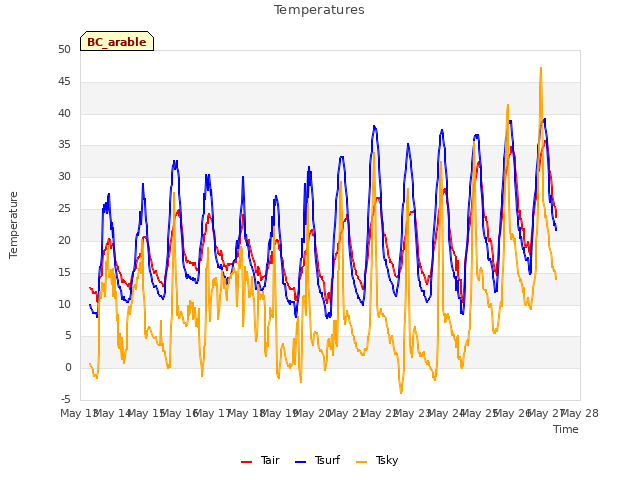Screen dimensions: 640x480
Task: Click the red Tair legend swatch
Action: pos(247,462)
